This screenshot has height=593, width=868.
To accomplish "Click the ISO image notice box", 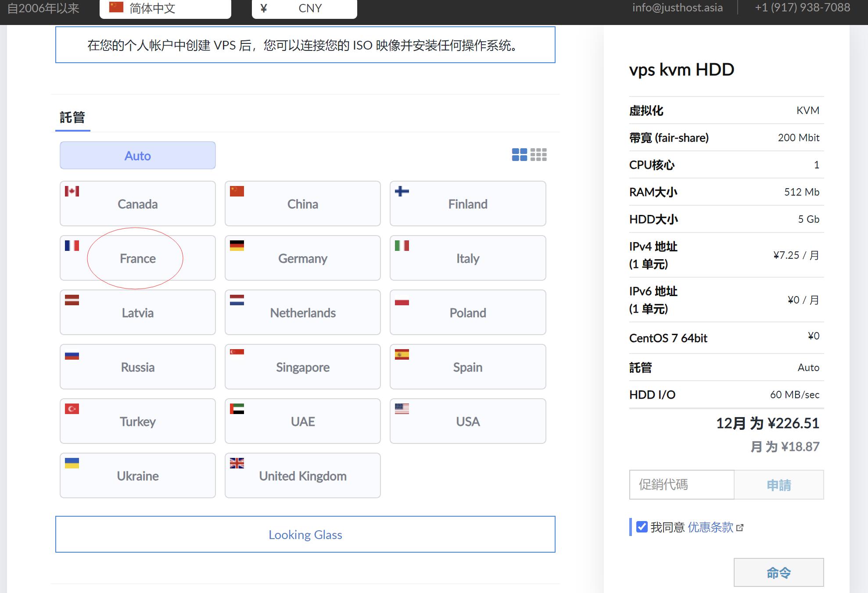I will click(x=305, y=45).
